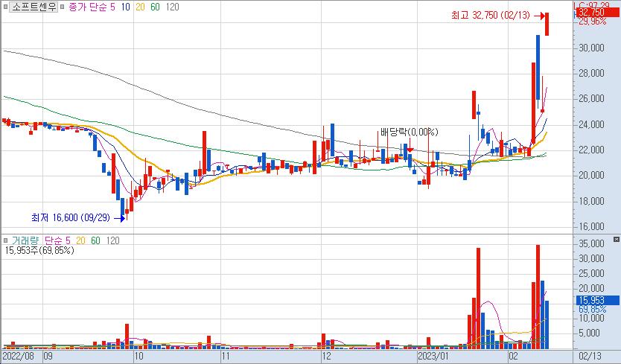
Task: Click the 11 month label on date axis
Action: (226, 355)
